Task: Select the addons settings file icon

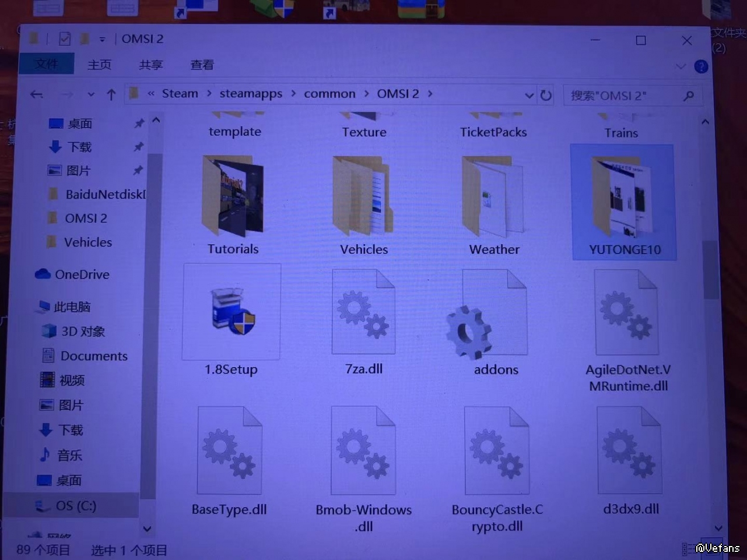Action: point(488,314)
